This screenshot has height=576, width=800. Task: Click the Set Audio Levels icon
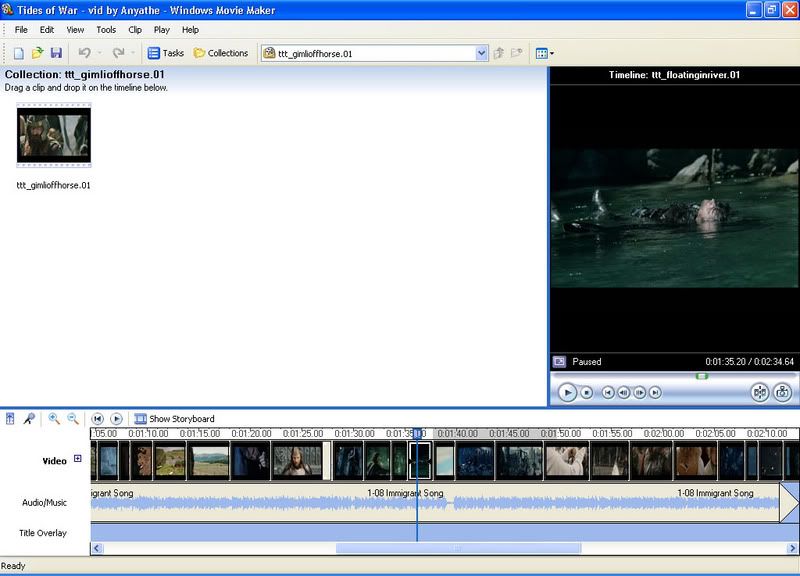coord(10,419)
